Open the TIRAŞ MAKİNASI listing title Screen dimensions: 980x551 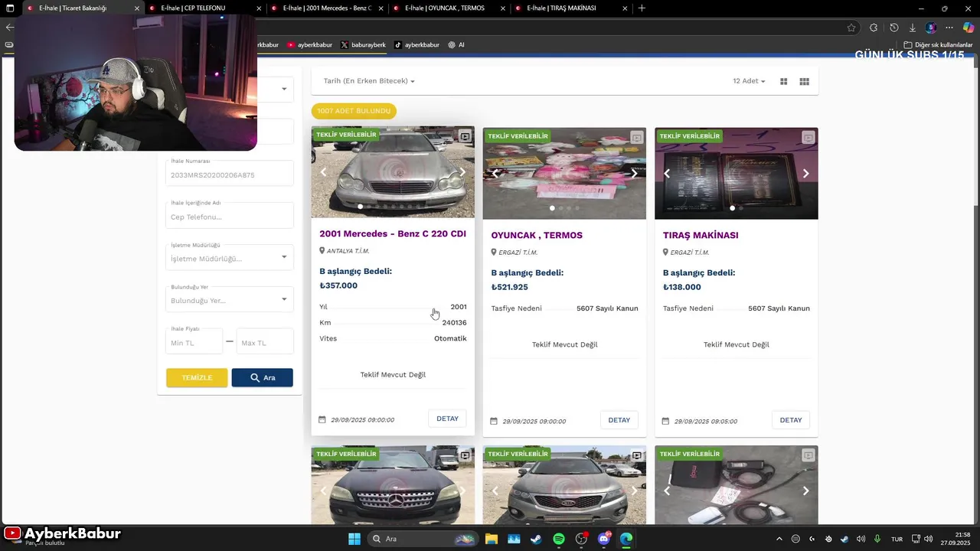pyautogui.click(x=701, y=236)
